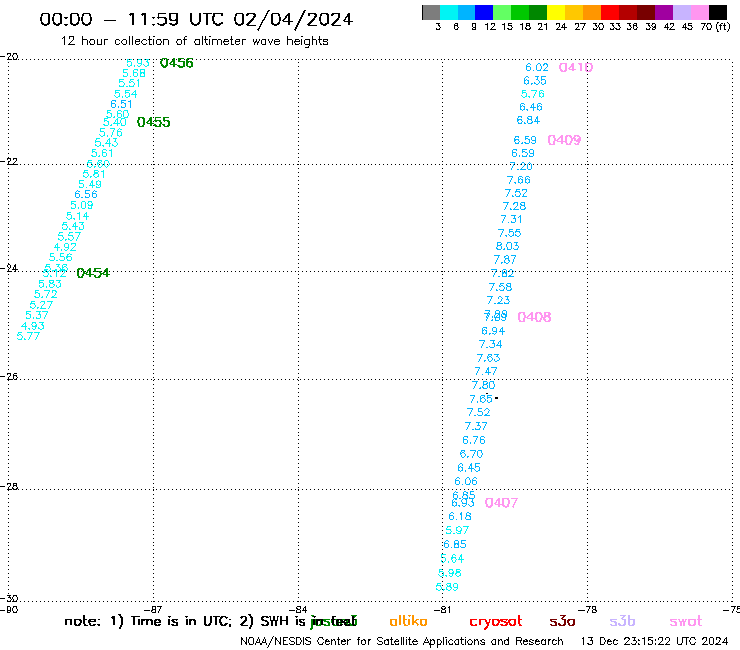Click the wave height value 7.58
This screenshot has width=740, height=650.
[x=500, y=287]
